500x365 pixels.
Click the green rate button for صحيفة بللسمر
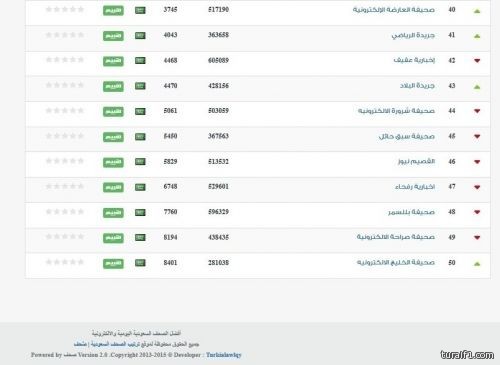pyautogui.click(x=113, y=212)
